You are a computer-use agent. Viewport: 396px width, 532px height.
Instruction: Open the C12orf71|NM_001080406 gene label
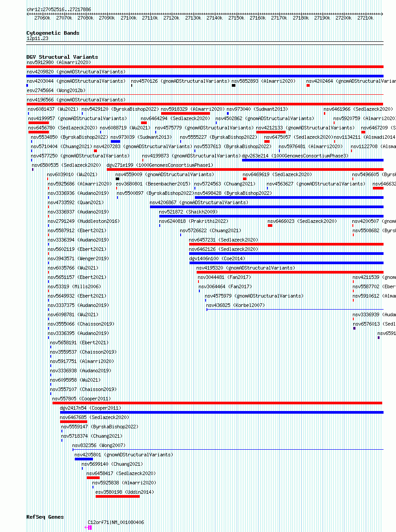point(116,523)
